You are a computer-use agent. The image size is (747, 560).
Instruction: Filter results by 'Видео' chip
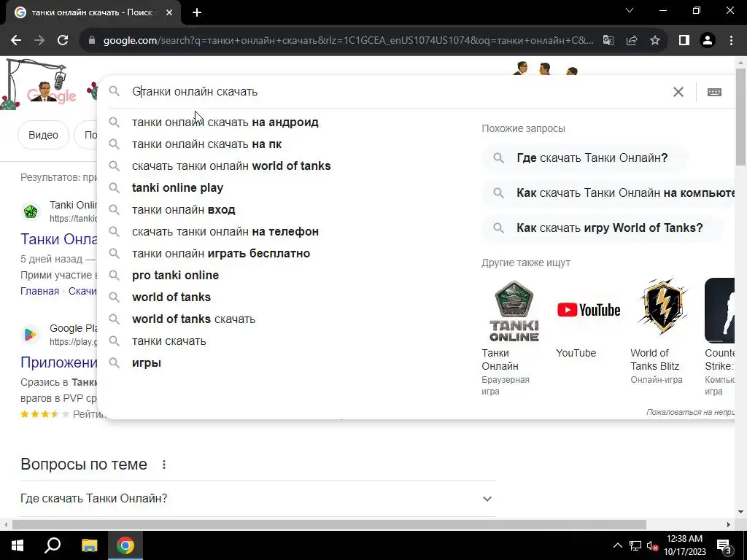43,135
